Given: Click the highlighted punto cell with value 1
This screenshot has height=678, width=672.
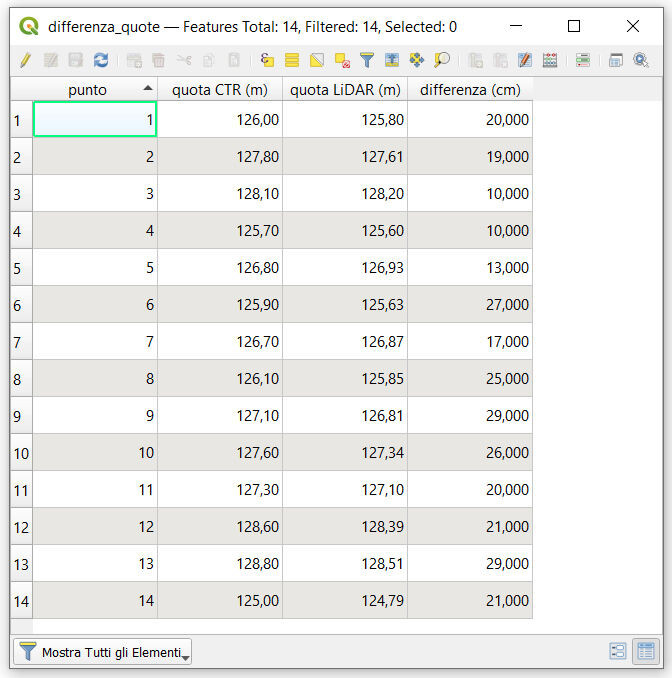Looking at the screenshot, I should 95,119.
